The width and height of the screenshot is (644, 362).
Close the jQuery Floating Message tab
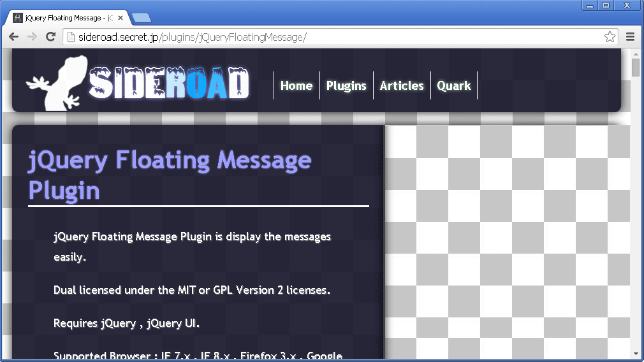(x=121, y=18)
